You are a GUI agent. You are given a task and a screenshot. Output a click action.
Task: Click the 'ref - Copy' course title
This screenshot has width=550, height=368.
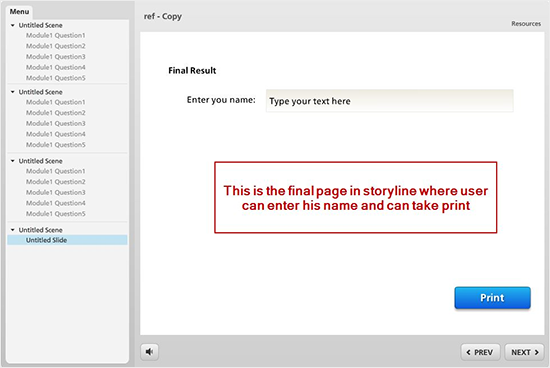163,16
